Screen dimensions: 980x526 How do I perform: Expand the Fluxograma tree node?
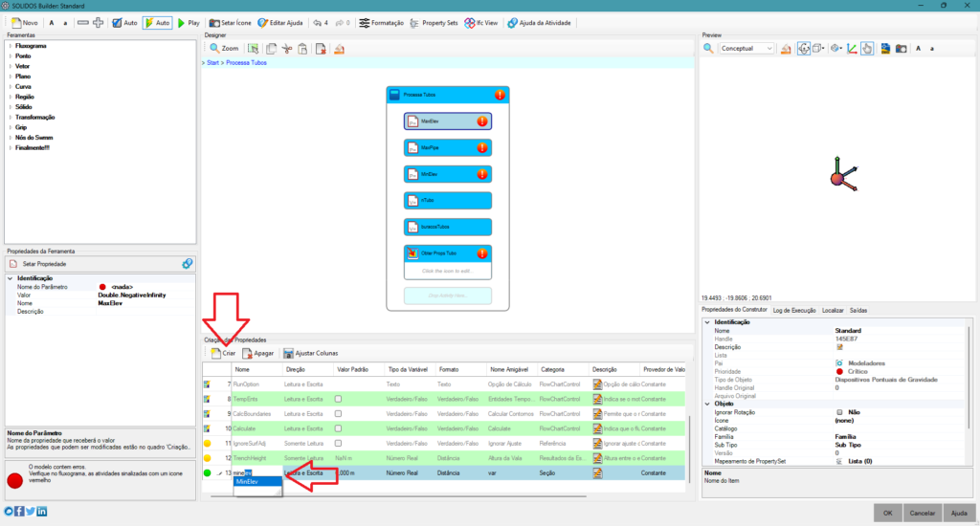tap(10, 45)
